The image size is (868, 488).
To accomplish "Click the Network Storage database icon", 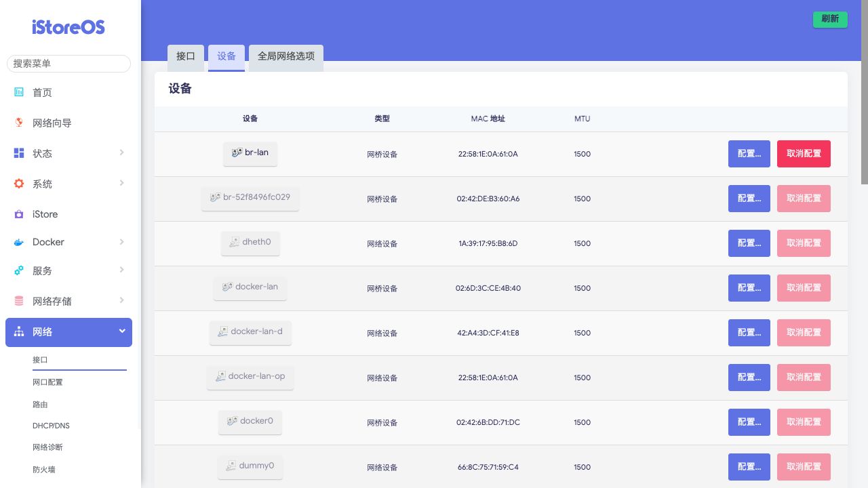I will (x=19, y=301).
